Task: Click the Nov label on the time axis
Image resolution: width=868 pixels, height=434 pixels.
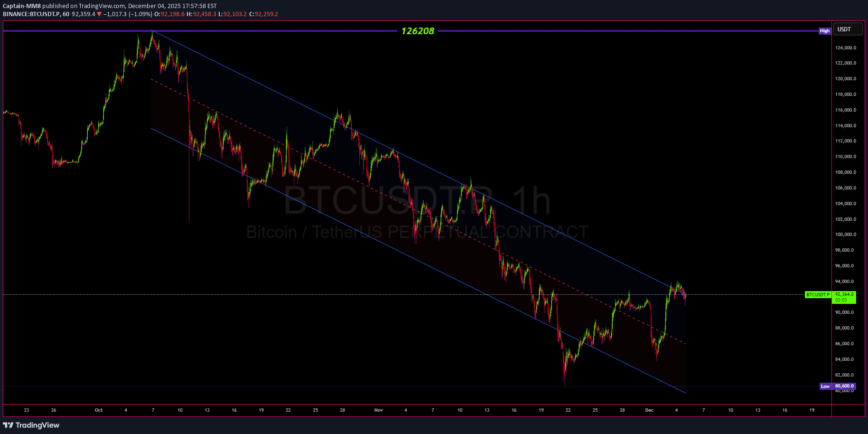Action: click(378, 410)
